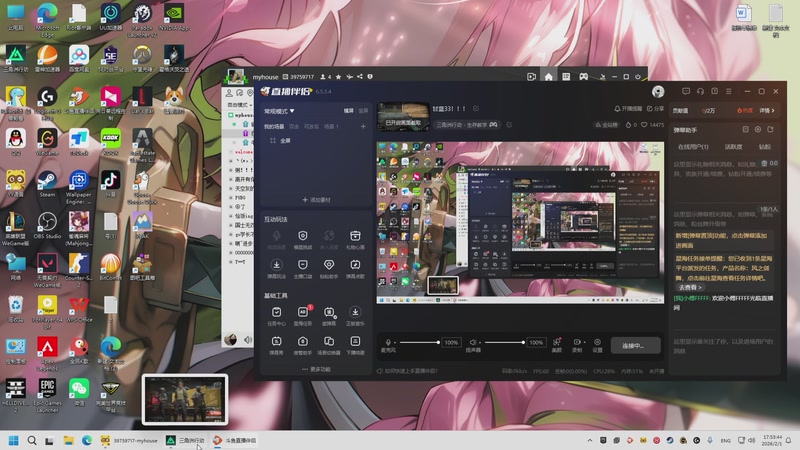The width and height of the screenshot is (800, 450).
Task: Click the 分享 share button
Action: (x=656, y=109)
